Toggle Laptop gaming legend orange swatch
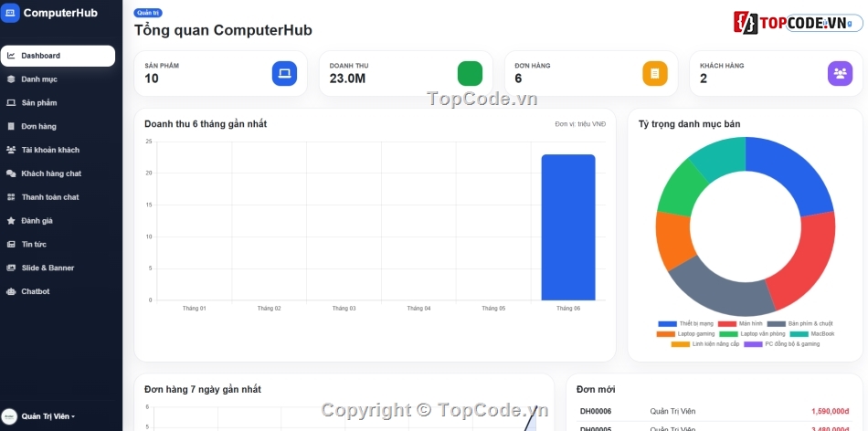 point(665,334)
